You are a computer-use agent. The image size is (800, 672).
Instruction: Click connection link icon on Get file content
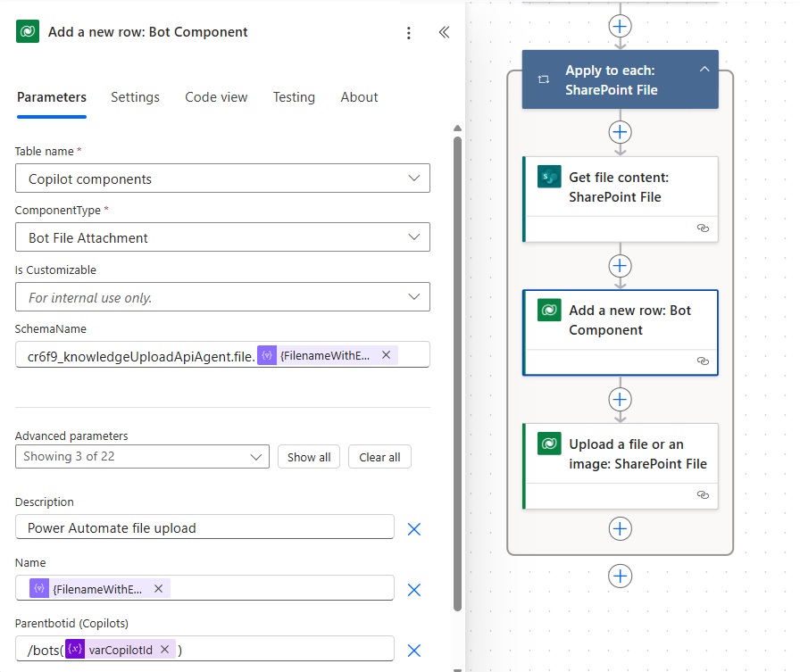pos(703,228)
